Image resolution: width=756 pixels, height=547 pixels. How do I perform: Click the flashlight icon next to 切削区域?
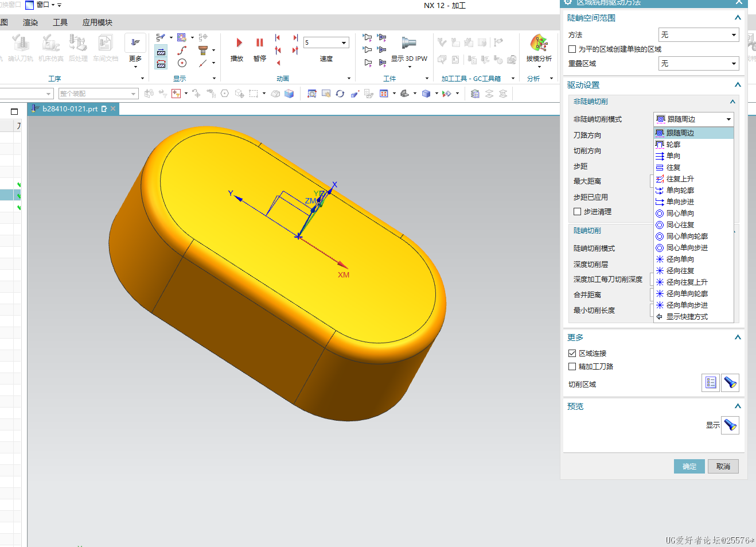730,383
